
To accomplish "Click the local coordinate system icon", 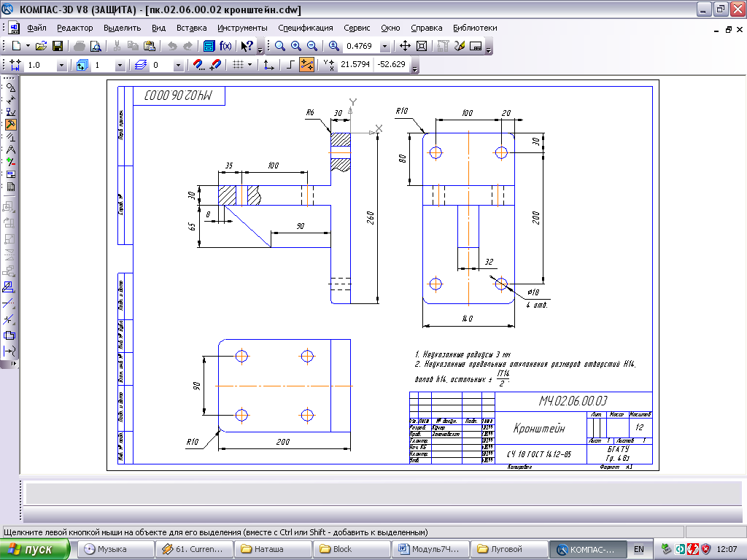I will click(x=269, y=65).
